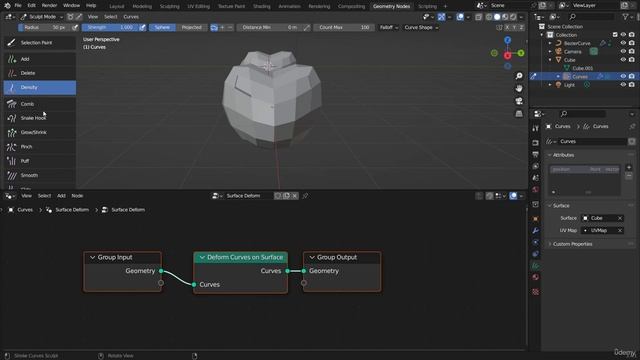The width and height of the screenshot is (640, 360).
Task: Open the Window menu
Action: click(71, 6)
